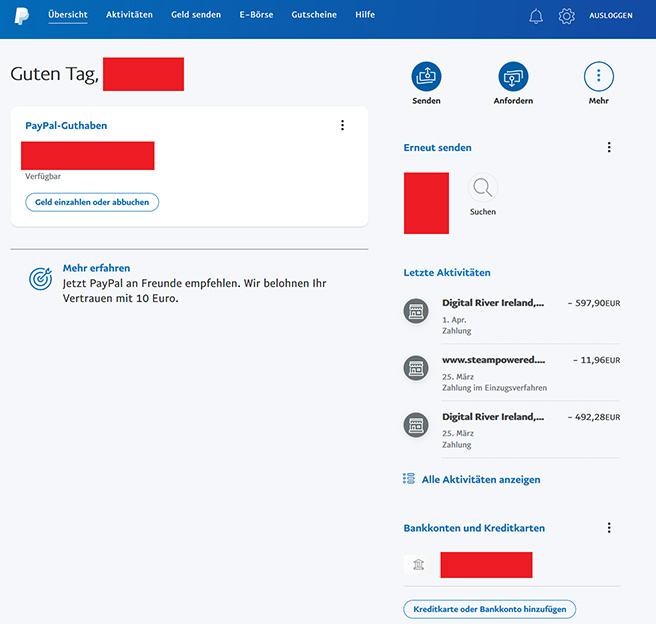
Task: Open Digital River payment from 1. Apr.
Action: coord(512,316)
